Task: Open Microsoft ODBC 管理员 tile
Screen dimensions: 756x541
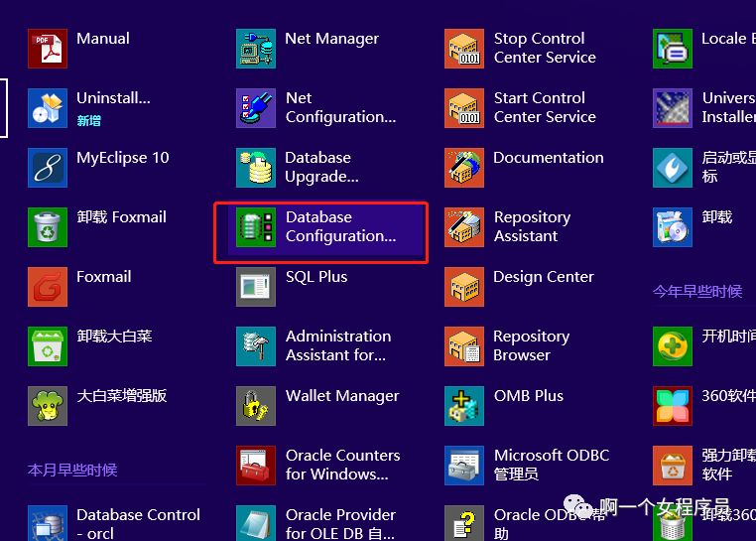Action: coord(527,466)
